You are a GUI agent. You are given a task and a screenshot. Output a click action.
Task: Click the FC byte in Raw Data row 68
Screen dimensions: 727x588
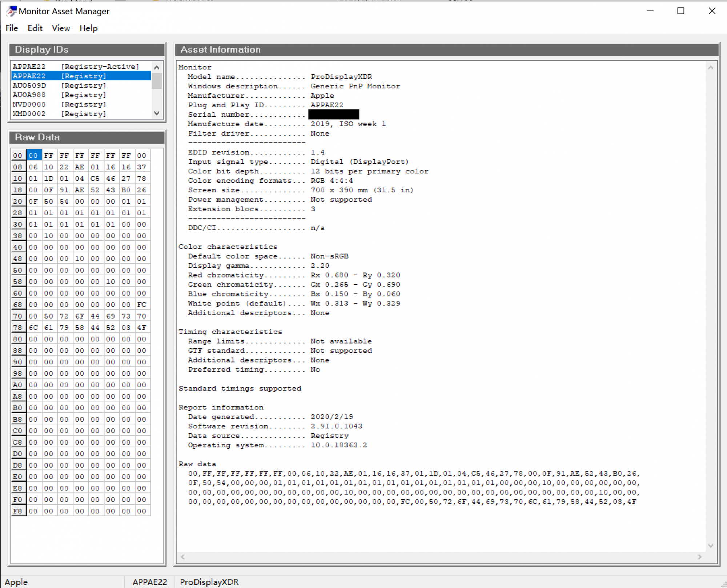click(142, 304)
